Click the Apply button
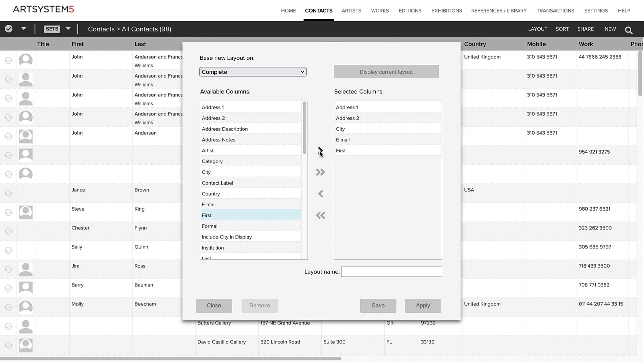This screenshot has height=362, width=644. click(423, 306)
